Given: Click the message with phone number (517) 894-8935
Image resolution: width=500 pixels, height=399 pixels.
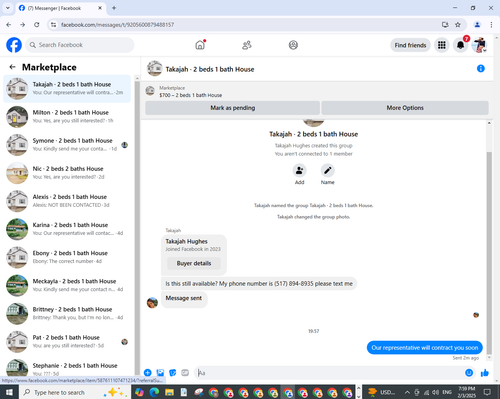Looking at the screenshot, I should click(259, 283).
